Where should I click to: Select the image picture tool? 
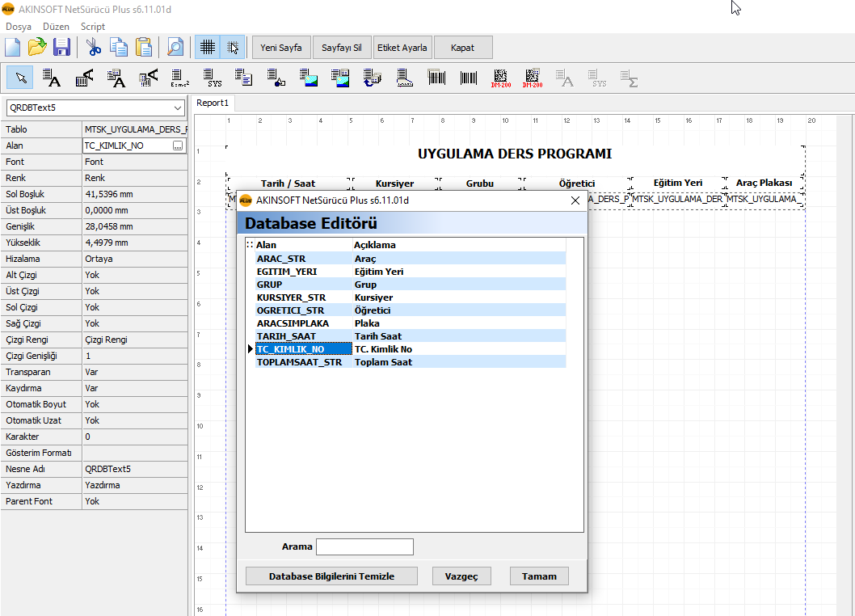point(308,78)
